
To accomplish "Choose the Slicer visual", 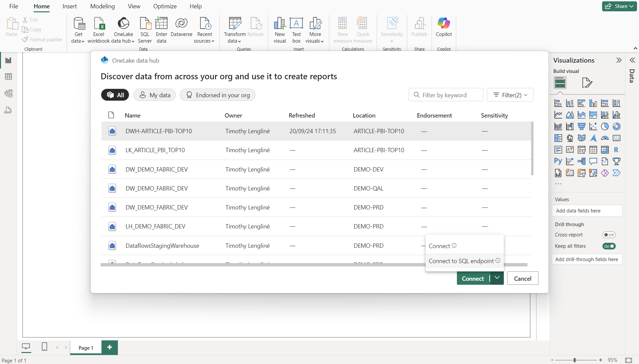I will (x=581, y=150).
